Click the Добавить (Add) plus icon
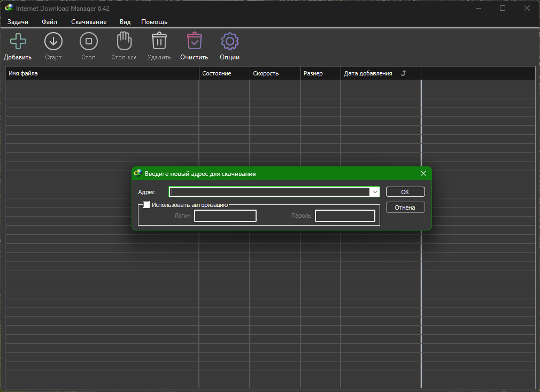Viewport: 540px width, 392px height. point(18,41)
